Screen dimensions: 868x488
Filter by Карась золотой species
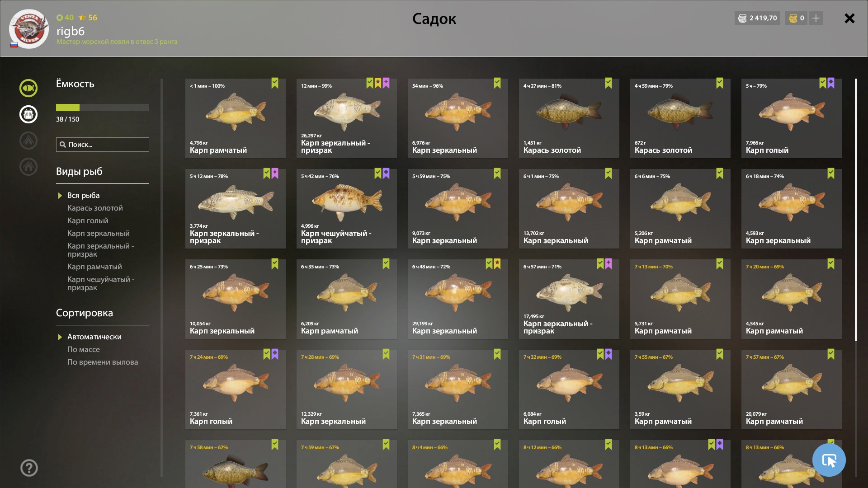point(95,208)
